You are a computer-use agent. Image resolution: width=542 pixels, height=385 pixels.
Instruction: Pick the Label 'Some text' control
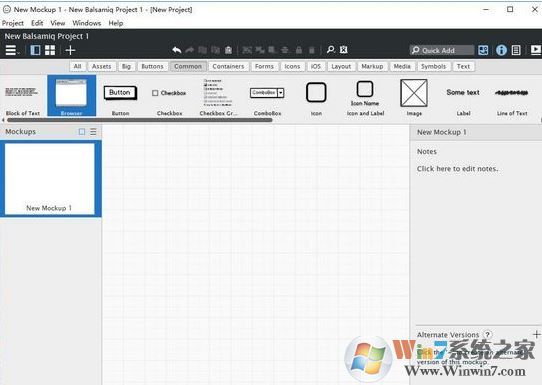(x=463, y=97)
